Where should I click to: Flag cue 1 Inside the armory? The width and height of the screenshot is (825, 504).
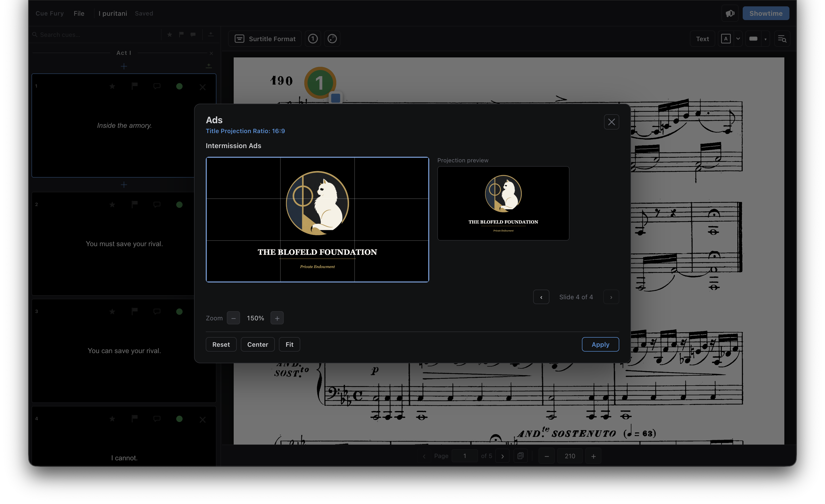pyautogui.click(x=135, y=86)
